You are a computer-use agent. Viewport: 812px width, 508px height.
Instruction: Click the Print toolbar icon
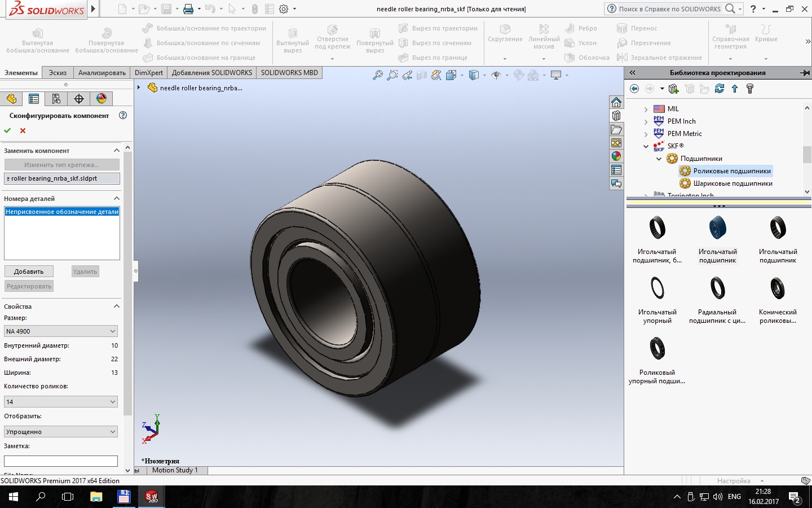tap(188, 9)
